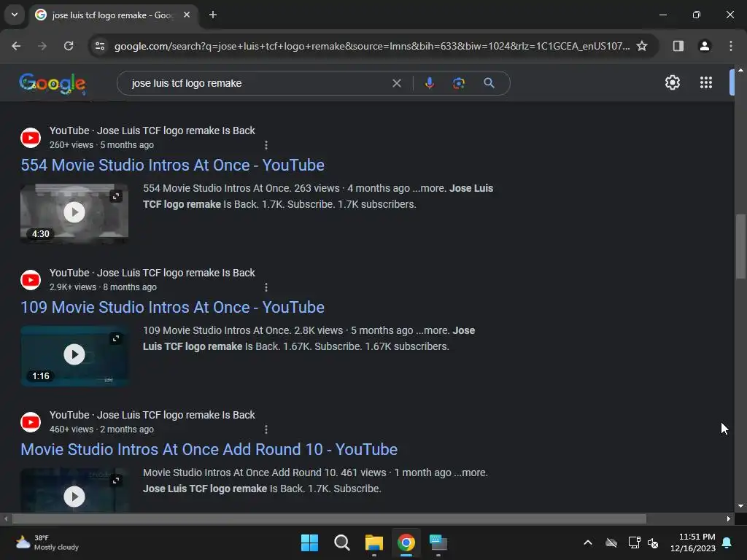Open options for 554 Movie Studio result
This screenshot has width=747, height=560.
point(266,145)
